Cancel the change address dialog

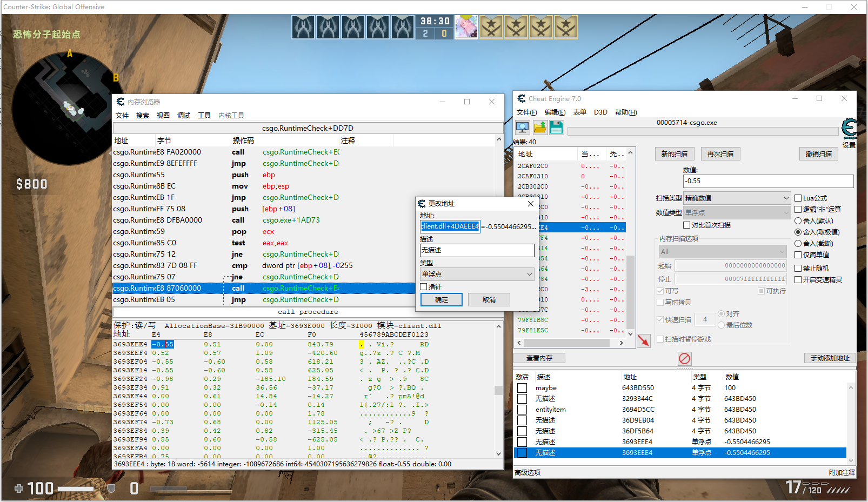(x=489, y=300)
